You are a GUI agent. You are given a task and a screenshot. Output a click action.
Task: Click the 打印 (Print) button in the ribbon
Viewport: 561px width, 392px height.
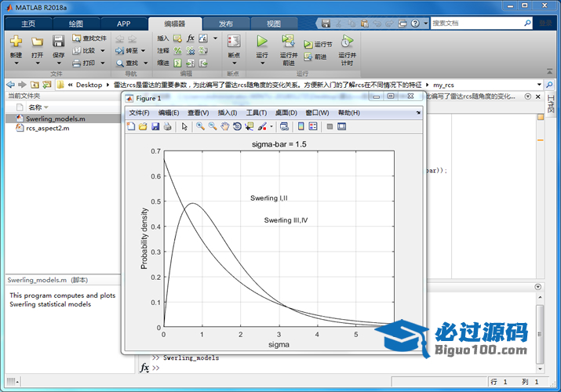85,63
